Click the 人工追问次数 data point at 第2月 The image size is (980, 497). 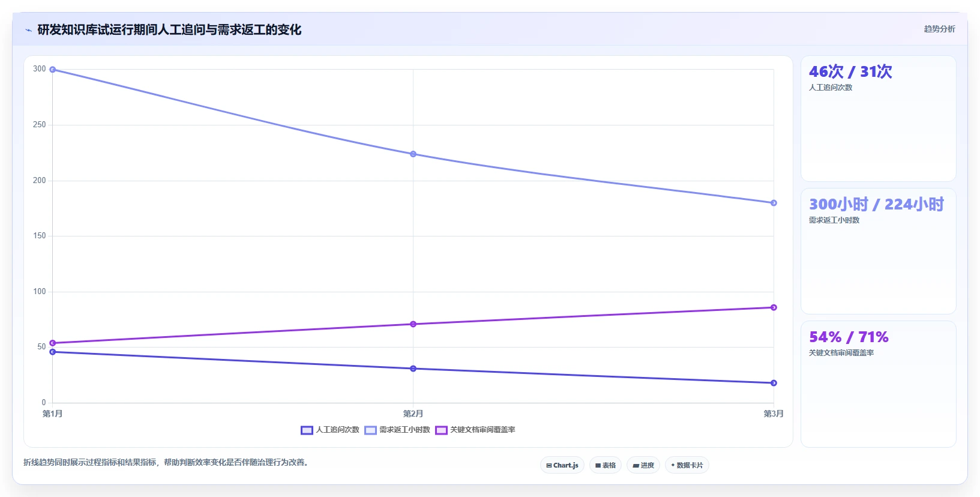pyautogui.click(x=413, y=369)
